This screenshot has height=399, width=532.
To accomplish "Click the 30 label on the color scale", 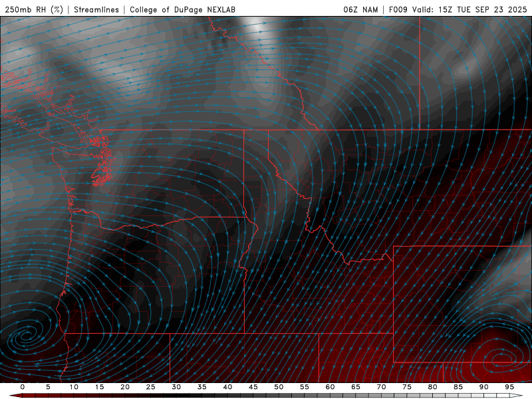I will pos(176,387).
